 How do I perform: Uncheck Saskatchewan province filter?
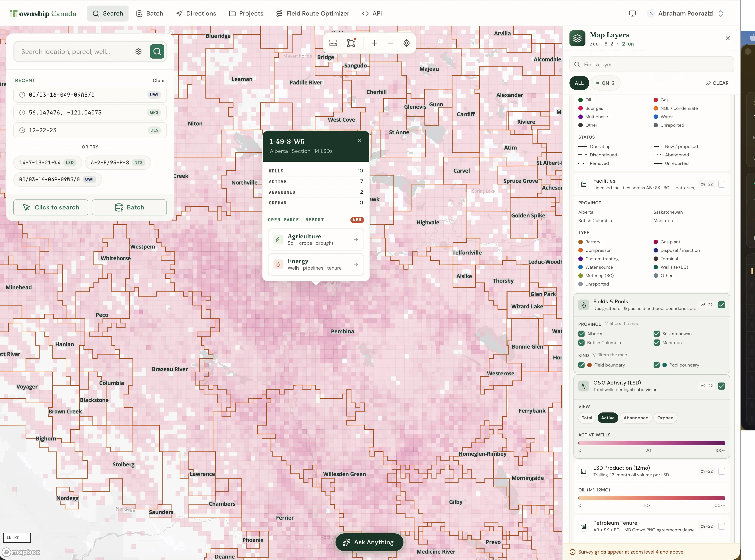(657, 334)
